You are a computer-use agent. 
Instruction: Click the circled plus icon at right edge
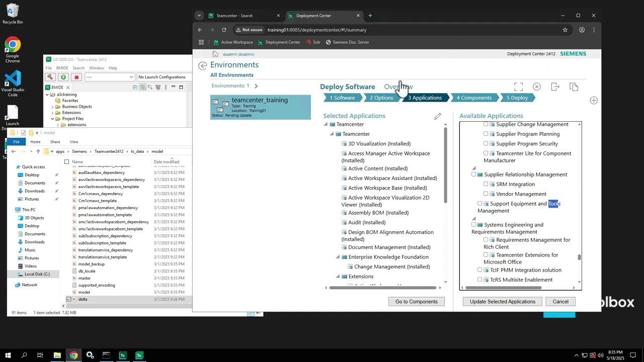[594, 101]
